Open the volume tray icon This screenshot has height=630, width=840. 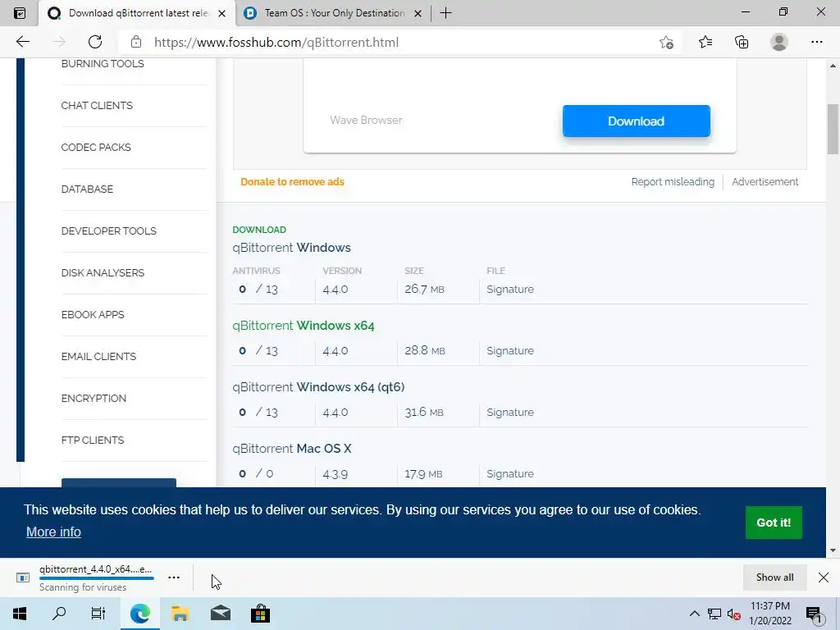click(x=733, y=614)
